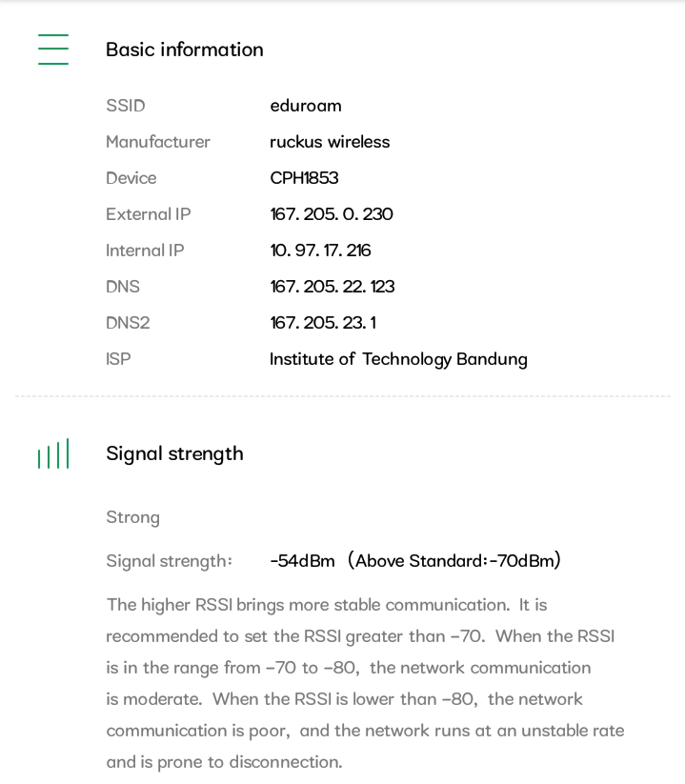Image resolution: width=685 pixels, height=784 pixels.
Task: Click the SSID value eduroam
Action: tap(305, 106)
